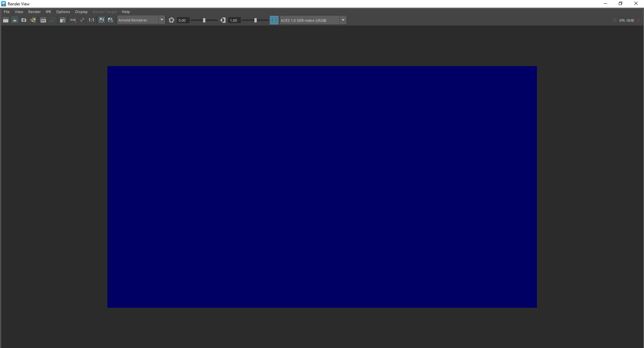Open the Display menu
The image size is (644, 348).
click(x=81, y=12)
